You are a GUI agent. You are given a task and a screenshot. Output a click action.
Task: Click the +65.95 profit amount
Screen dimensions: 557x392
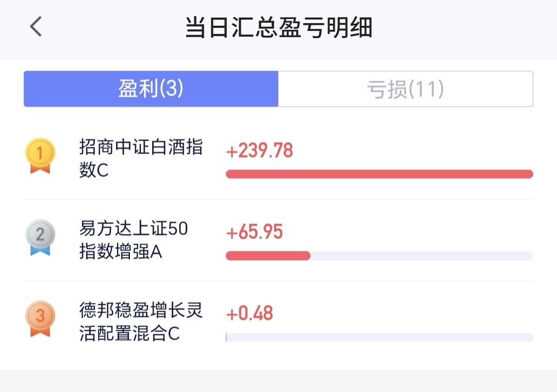click(x=254, y=232)
